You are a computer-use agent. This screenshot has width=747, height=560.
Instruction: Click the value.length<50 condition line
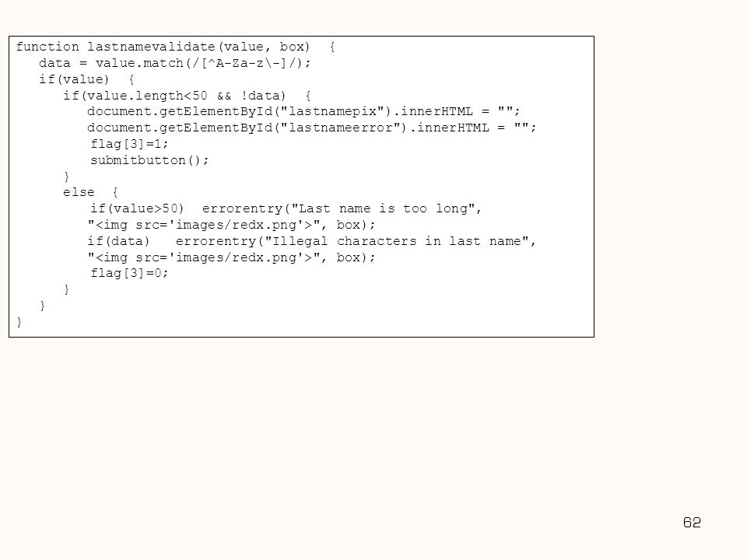pyautogui.click(x=187, y=96)
